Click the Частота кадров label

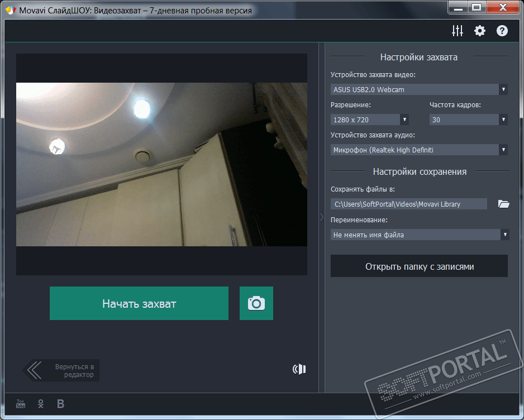(x=455, y=105)
